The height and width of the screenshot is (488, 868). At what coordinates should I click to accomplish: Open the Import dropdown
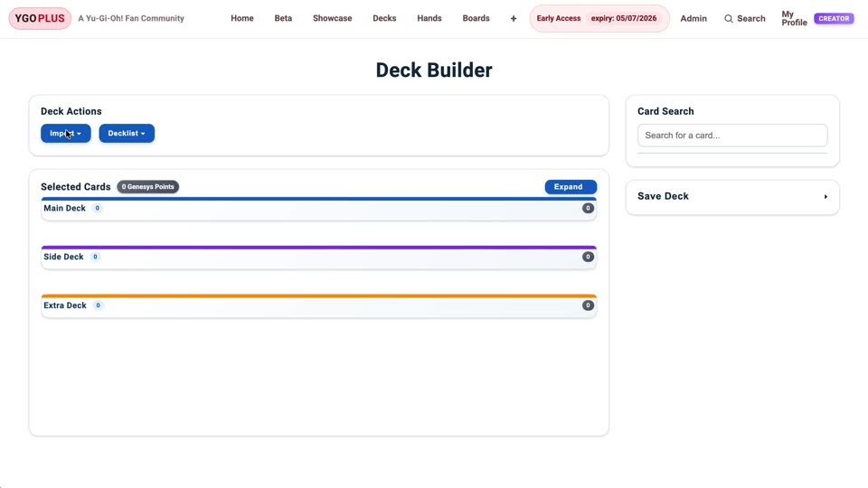66,134
